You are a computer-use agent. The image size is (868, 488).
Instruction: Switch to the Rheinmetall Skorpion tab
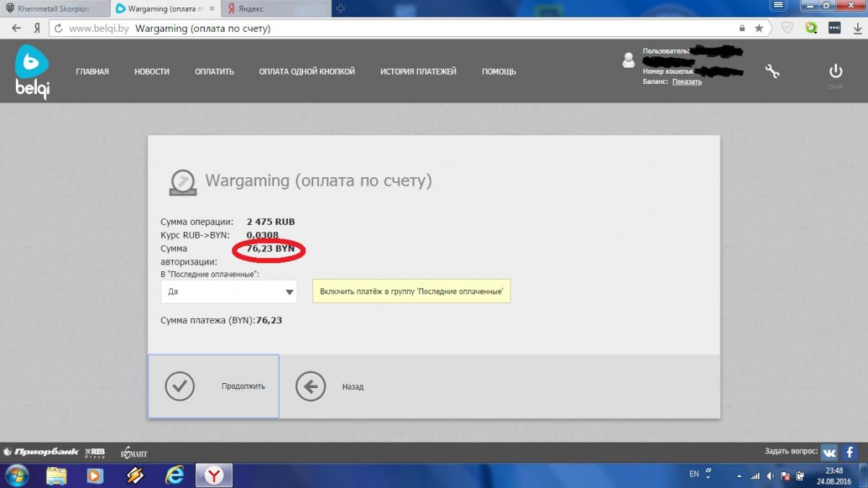point(55,9)
